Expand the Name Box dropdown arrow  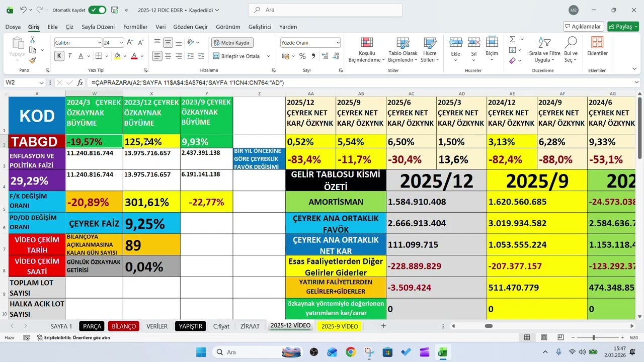pos(41,82)
